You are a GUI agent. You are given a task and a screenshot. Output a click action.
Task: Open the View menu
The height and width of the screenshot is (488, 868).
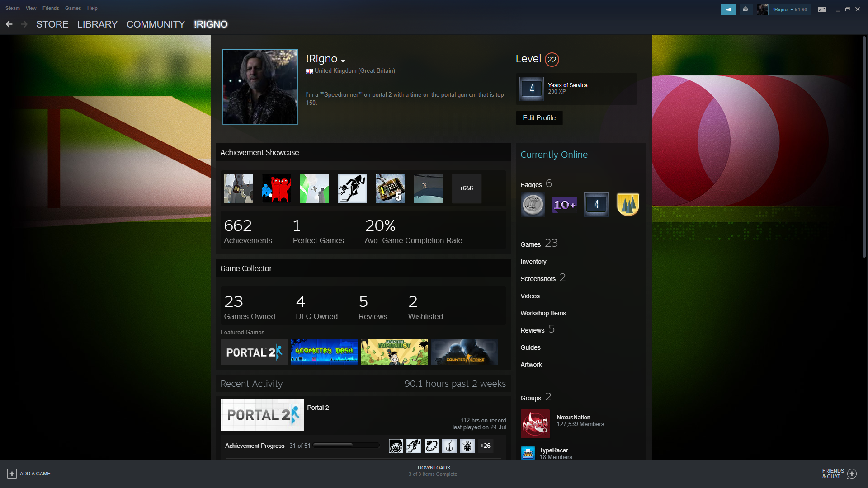tap(31, 8)
